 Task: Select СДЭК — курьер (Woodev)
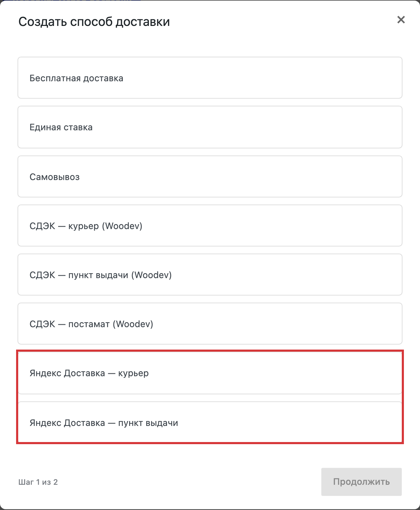(x=210, y=226)
